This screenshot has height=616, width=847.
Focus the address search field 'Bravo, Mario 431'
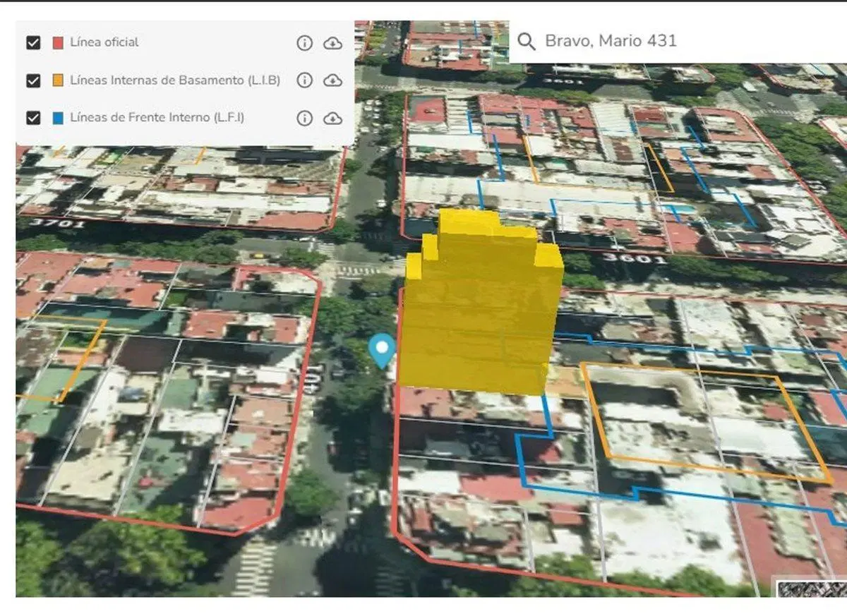(678, 41)
